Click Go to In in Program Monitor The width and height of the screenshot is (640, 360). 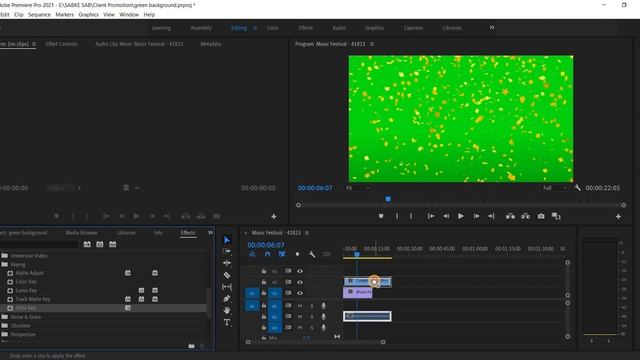pyautogui.click(x=431, y=216)
